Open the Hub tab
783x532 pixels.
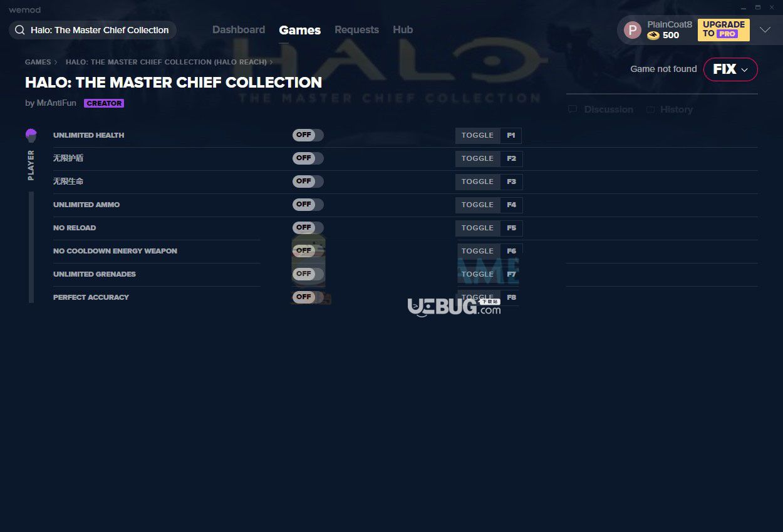(403, 30)
